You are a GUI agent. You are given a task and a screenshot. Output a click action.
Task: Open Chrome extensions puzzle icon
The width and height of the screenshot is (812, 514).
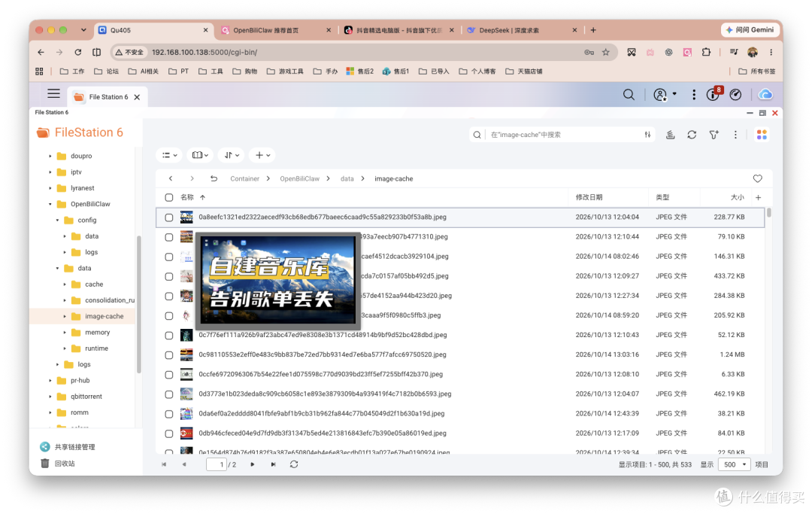[706, 53]
